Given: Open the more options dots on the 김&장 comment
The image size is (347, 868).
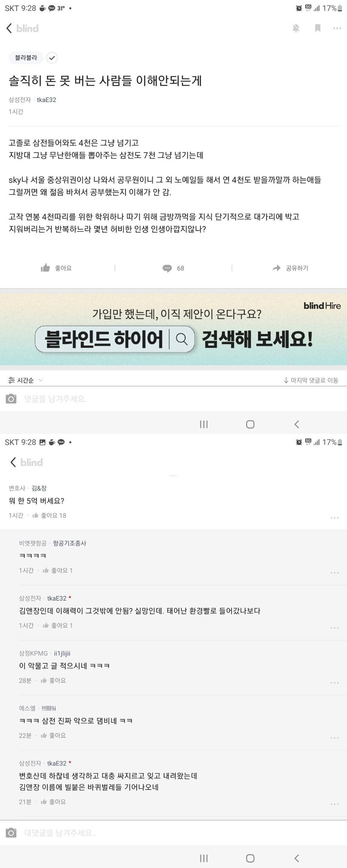Looking at the screenshot, I should pyautogui.click(x=335, y=518).
